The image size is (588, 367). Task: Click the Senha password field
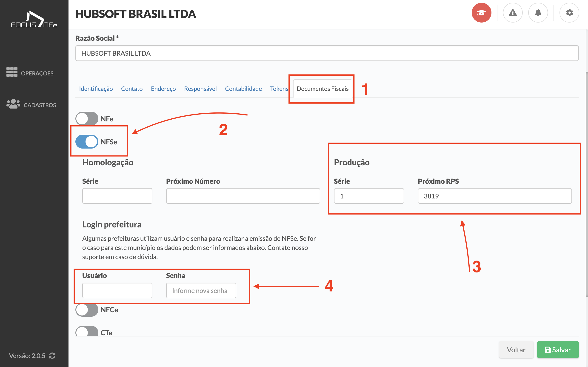[201, 290]
